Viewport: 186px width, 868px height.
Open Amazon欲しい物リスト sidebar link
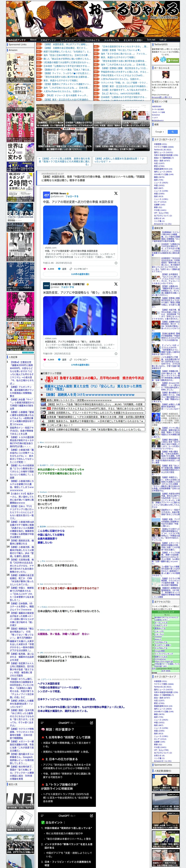point(162,97)
